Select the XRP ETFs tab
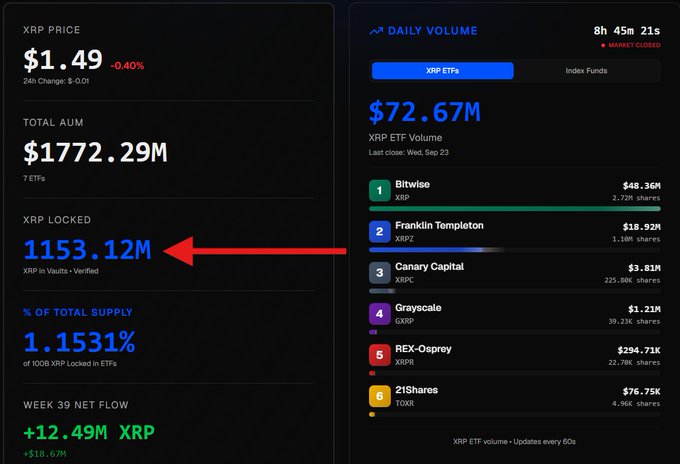 coord(442,71)
